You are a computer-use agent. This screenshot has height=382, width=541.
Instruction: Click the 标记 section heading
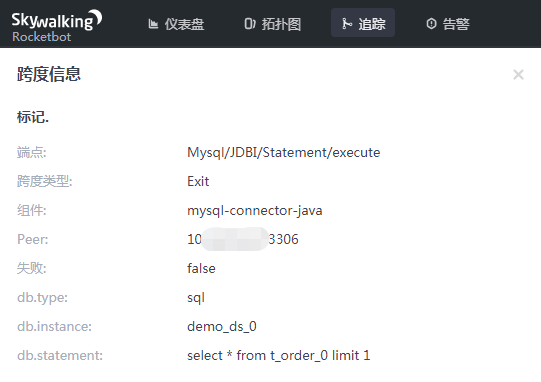[33, 117]
